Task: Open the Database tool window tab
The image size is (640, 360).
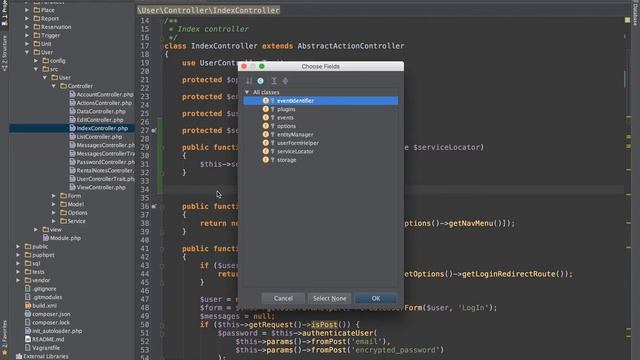Action: coord(636,12)
